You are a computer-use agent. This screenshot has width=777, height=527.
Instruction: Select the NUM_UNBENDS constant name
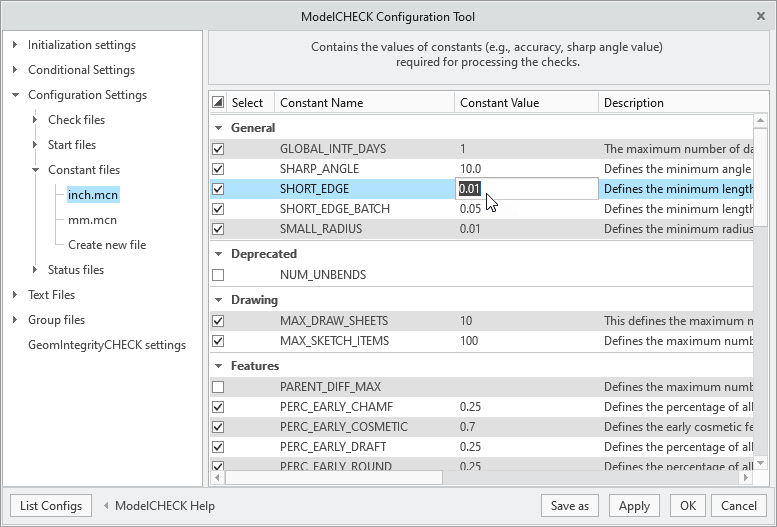(x=323, y=275)
